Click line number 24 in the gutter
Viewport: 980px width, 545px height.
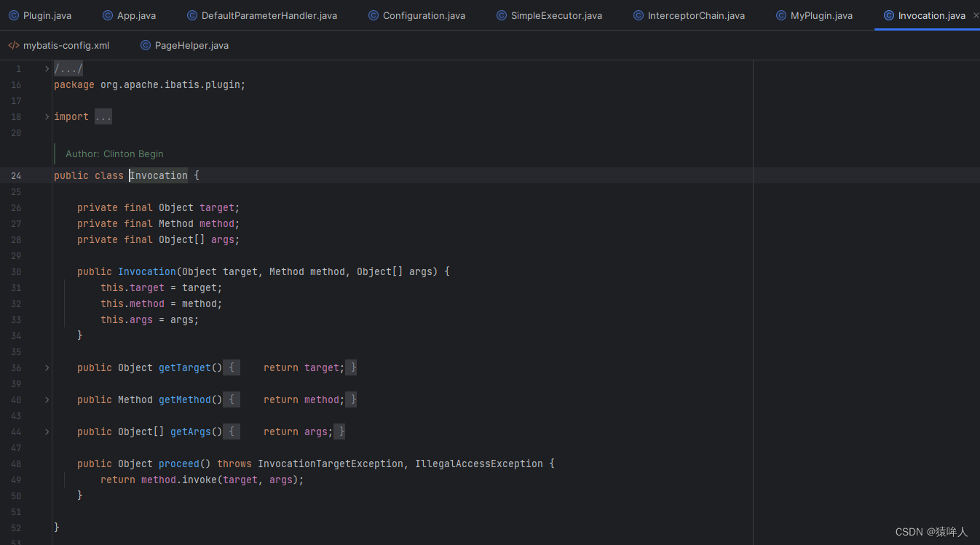pos(16,175)
